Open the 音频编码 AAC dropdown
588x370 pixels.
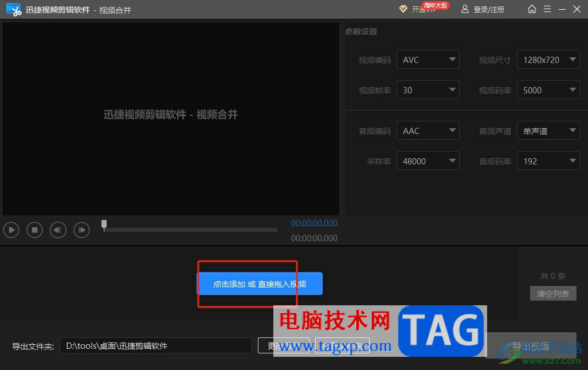[x=428, y=131]
